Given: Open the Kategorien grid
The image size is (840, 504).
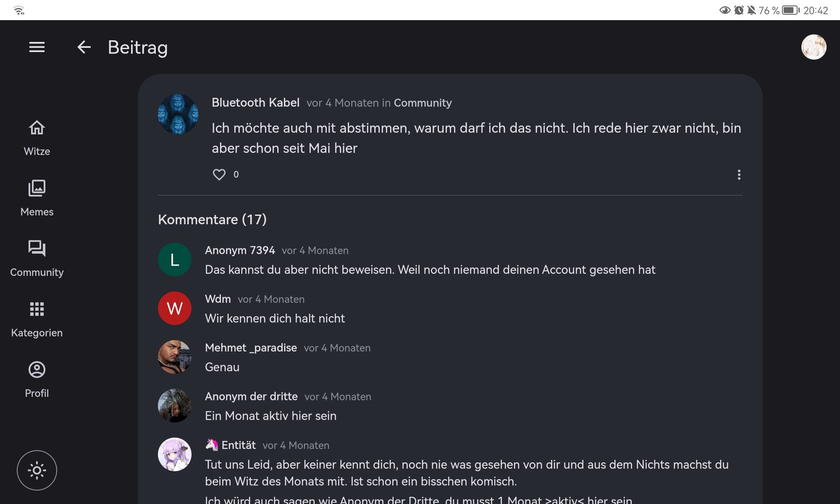Looking at the screenshot, I should (x=37, y=319).
